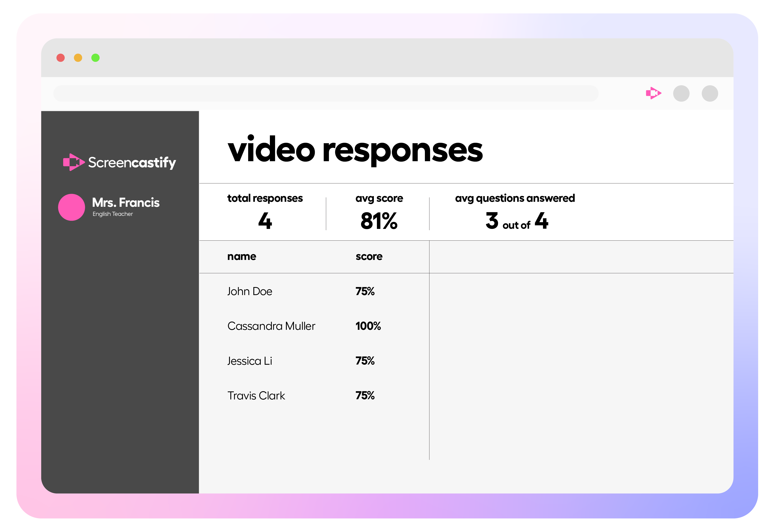Click the yellow minimize window dot
The image size is (769, 532).
click(x=78, y=58)
